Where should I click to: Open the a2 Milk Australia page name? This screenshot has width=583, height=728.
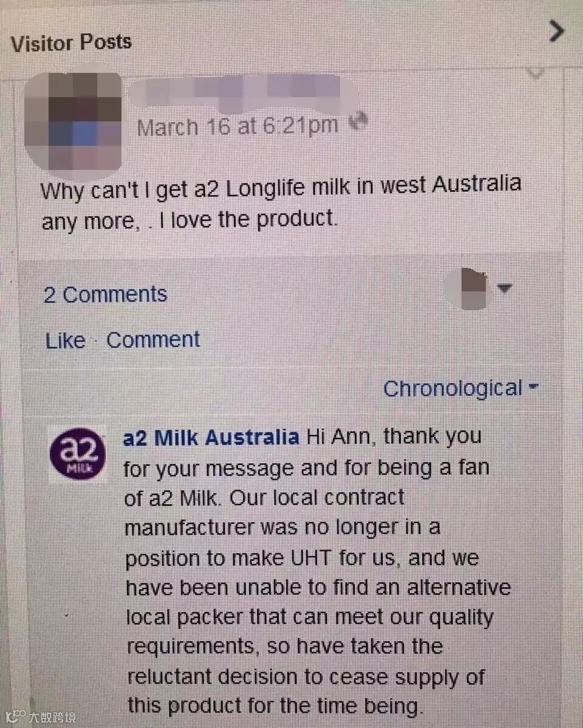[x=211, y=438]
